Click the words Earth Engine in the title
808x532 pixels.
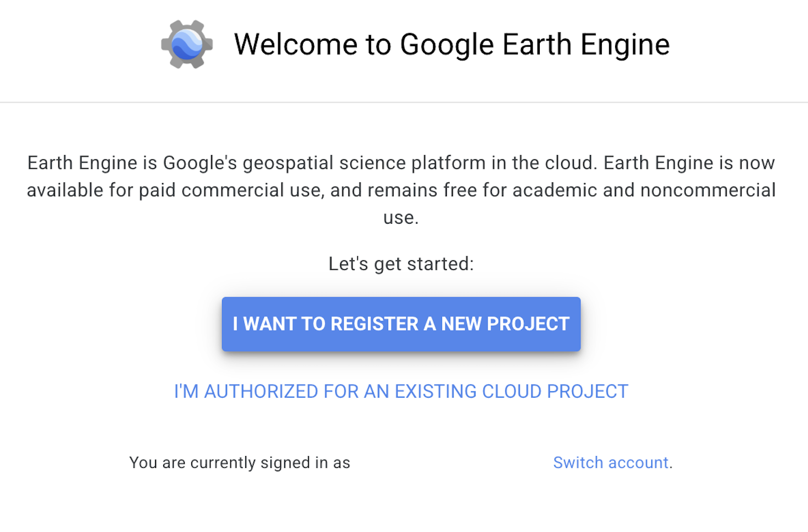(586, 45)
